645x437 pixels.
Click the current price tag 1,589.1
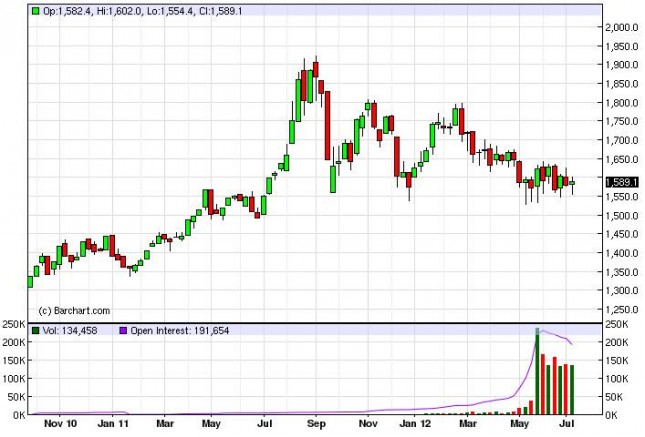click(x=622, y=182)
